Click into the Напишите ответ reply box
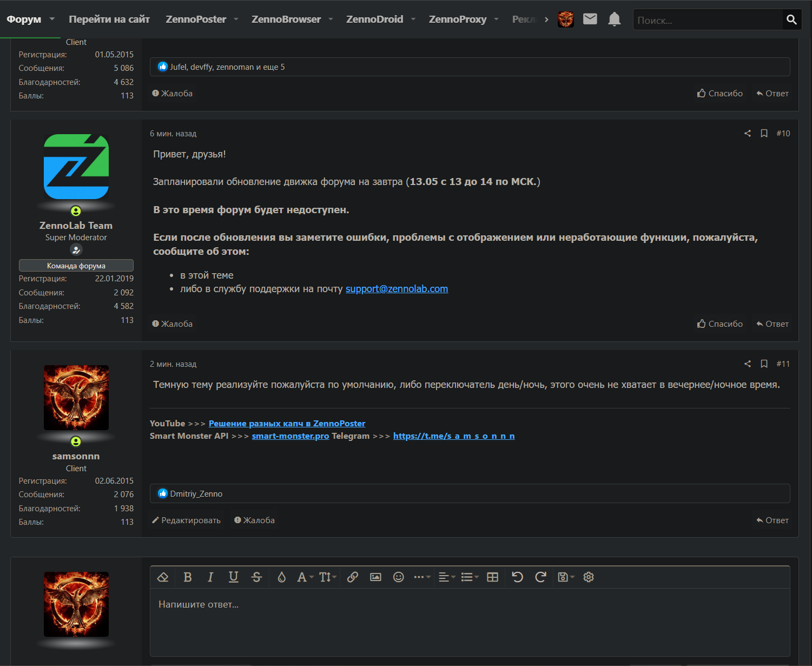 pos(470,622)
